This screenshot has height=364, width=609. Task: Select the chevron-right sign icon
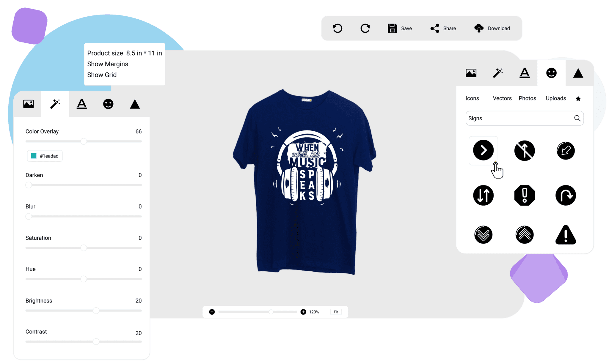pos(483,150)
